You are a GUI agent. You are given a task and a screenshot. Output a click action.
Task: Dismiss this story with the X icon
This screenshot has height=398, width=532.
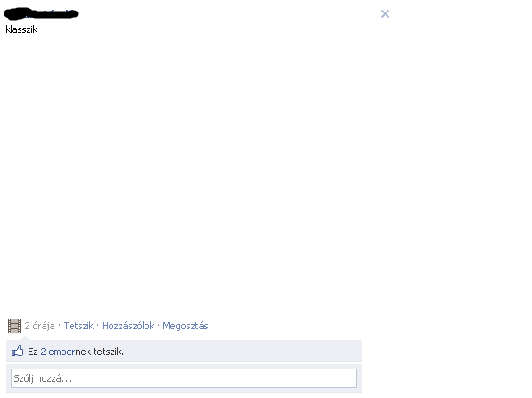385,14
